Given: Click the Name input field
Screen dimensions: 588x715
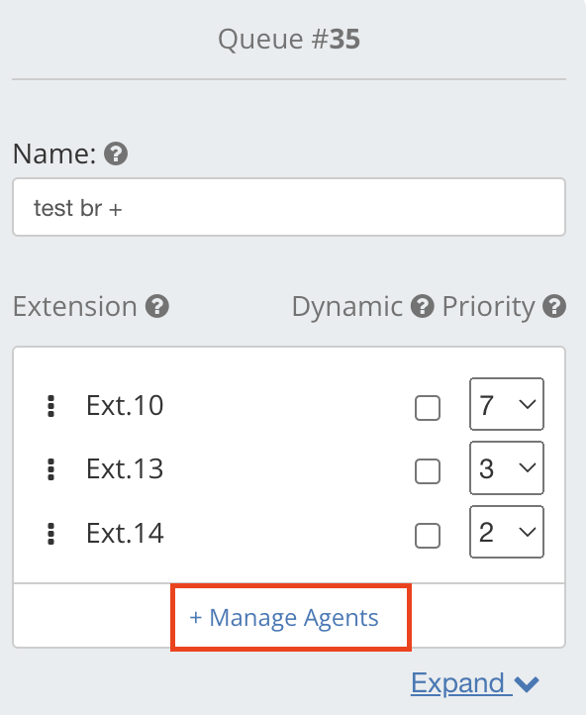Looking at the screenshot, I should [x=289, y=207].
